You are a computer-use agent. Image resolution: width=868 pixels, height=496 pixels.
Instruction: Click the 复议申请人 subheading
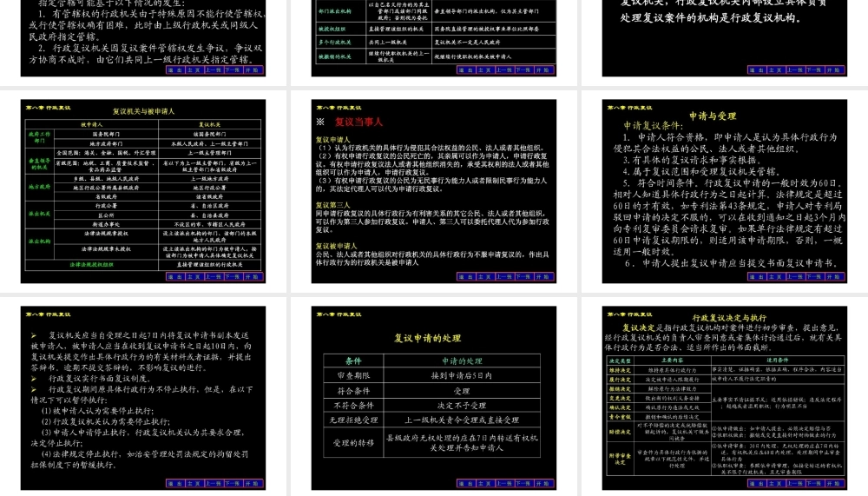coord(332,140)
